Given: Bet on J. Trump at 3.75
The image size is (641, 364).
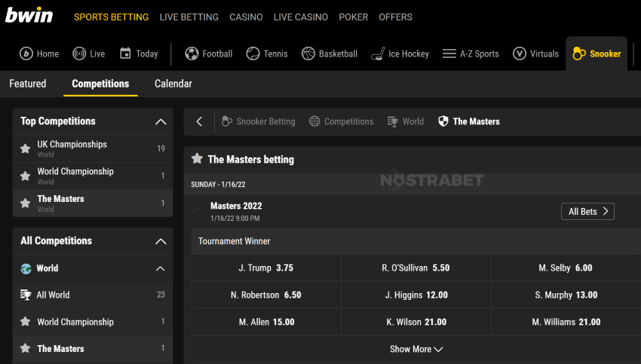Looking at the screenshot, I should pyautogui.click(x=266, y=268).
